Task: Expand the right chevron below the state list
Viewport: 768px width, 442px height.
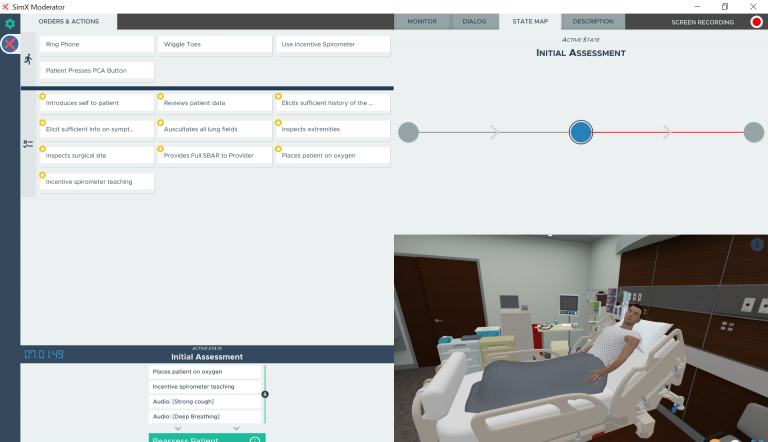Action: [236, 428]
